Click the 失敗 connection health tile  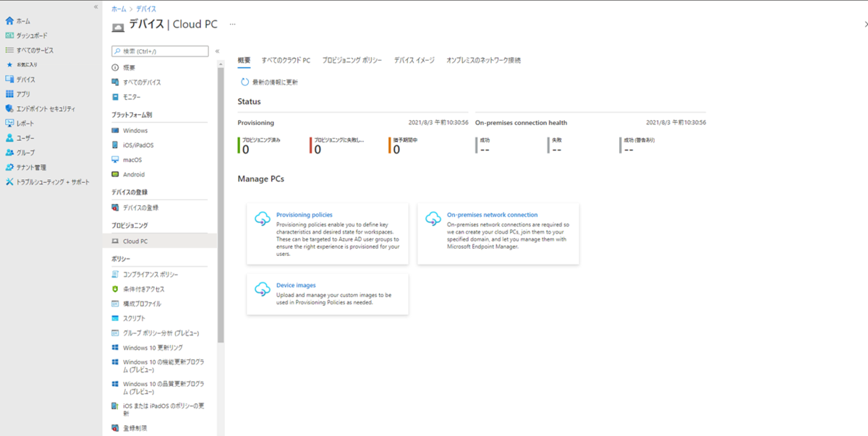(555, 145)
